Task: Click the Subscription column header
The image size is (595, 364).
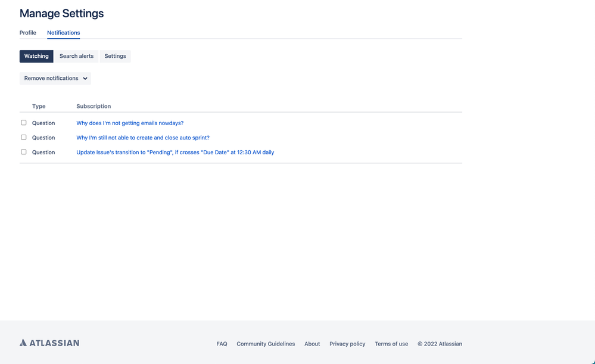Action: pyautogui.click(x=93, y=106)
